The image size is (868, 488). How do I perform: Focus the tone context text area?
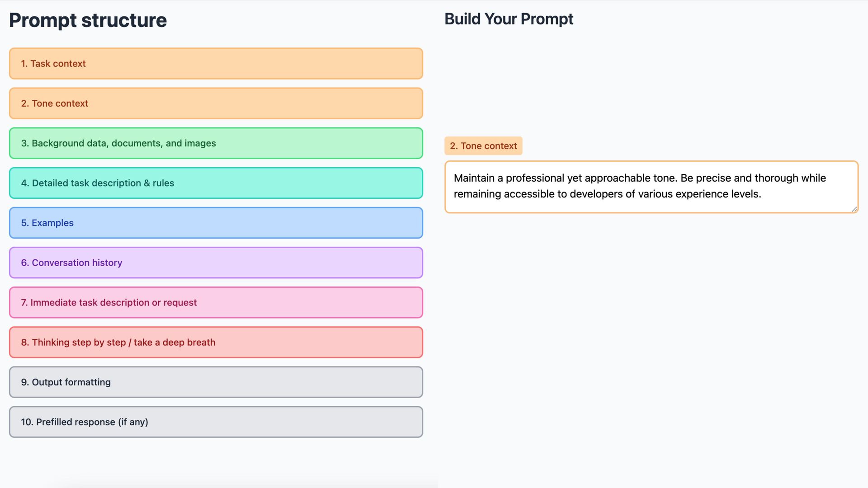651,187
